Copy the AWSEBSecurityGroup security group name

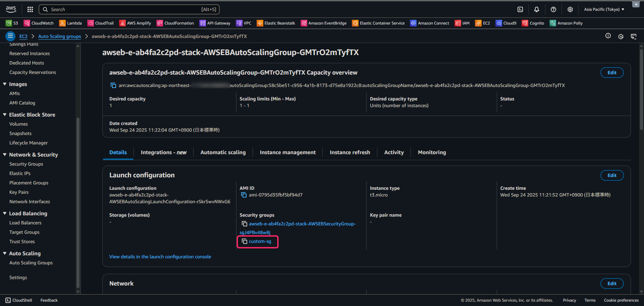[245, 224]
